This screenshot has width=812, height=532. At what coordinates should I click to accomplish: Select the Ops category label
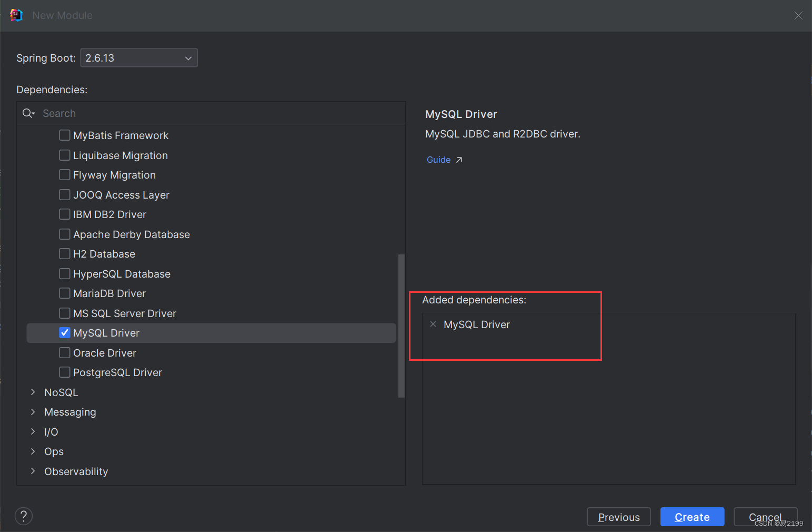coord(54,451)
